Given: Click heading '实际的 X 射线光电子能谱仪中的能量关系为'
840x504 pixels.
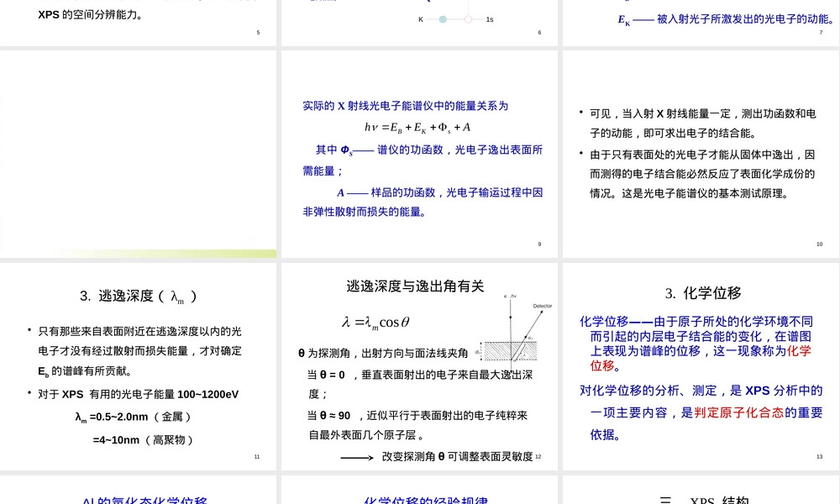Looking at the screenshot, I should pos(406,106).
